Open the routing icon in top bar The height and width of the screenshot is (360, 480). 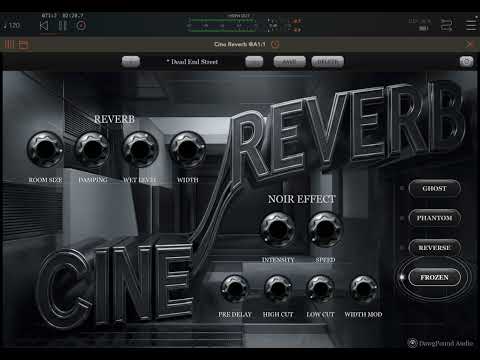447,25
